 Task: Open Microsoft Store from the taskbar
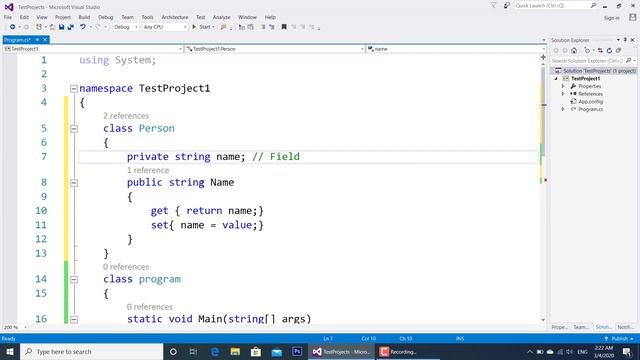click(x=256, y=351)
